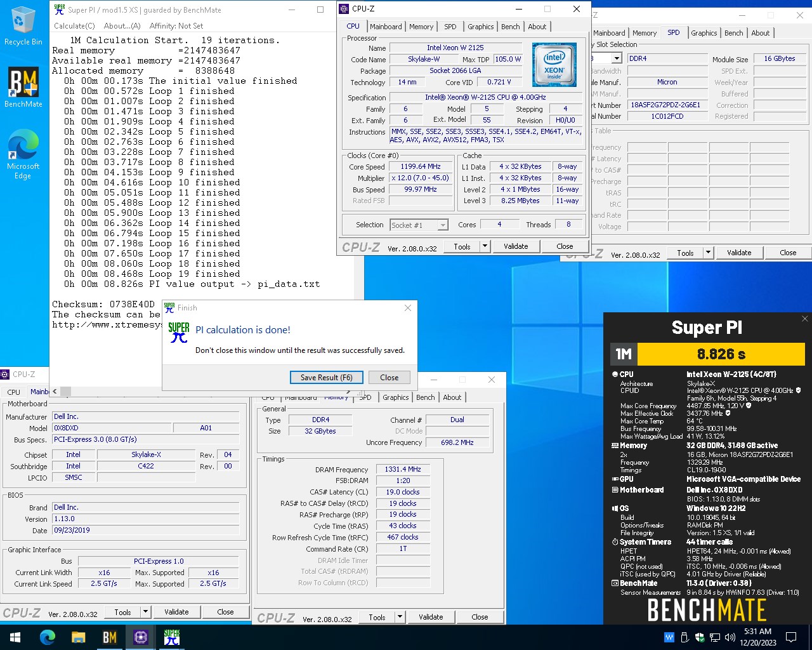Click Close button in the SPD CPU-Z window
812x650 pixels.
click(x=788, y=253)
